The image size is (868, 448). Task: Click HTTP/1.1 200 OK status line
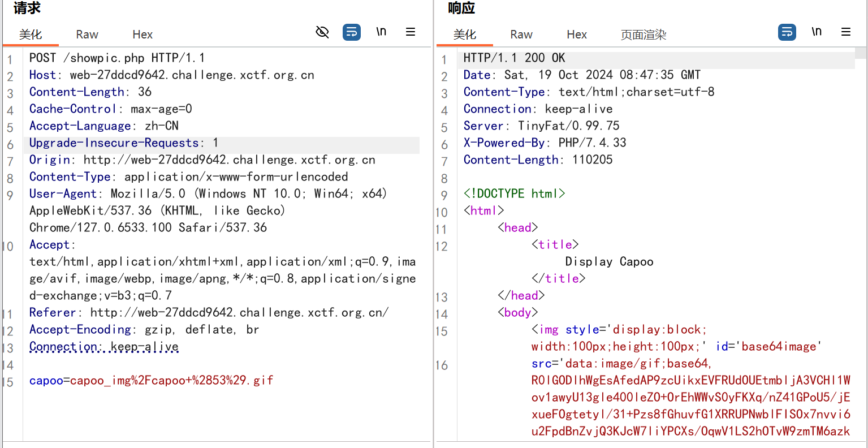[515, 58]
